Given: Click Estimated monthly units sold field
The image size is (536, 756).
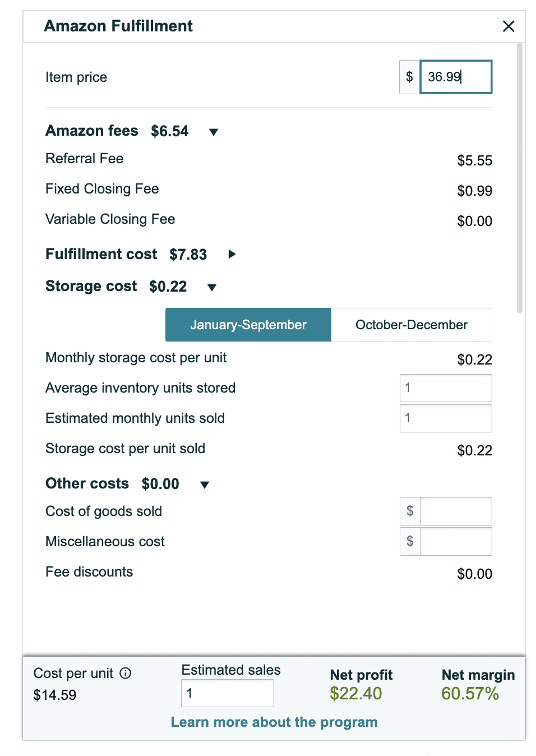Looking at the screenshot, I should (446, 418).
